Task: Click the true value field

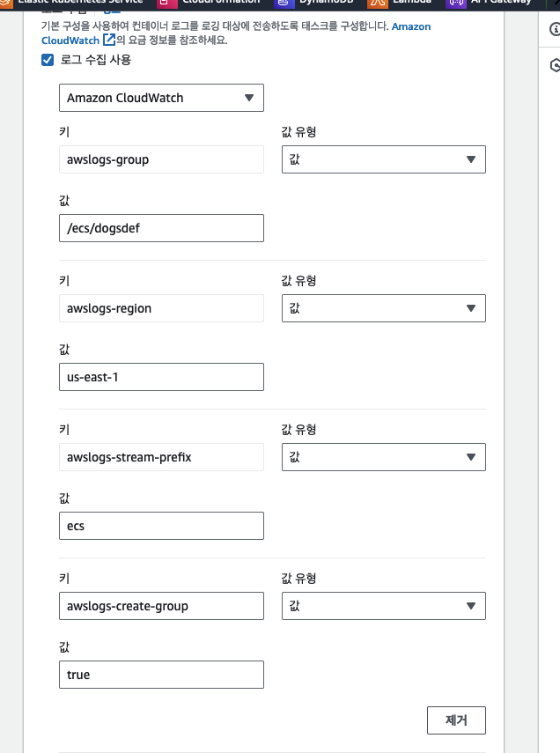Action: [x=161, y=675]
